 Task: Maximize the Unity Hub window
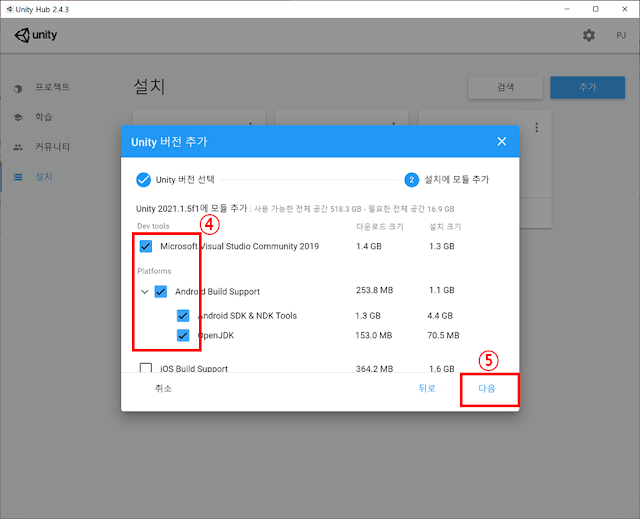pos(596,9)
